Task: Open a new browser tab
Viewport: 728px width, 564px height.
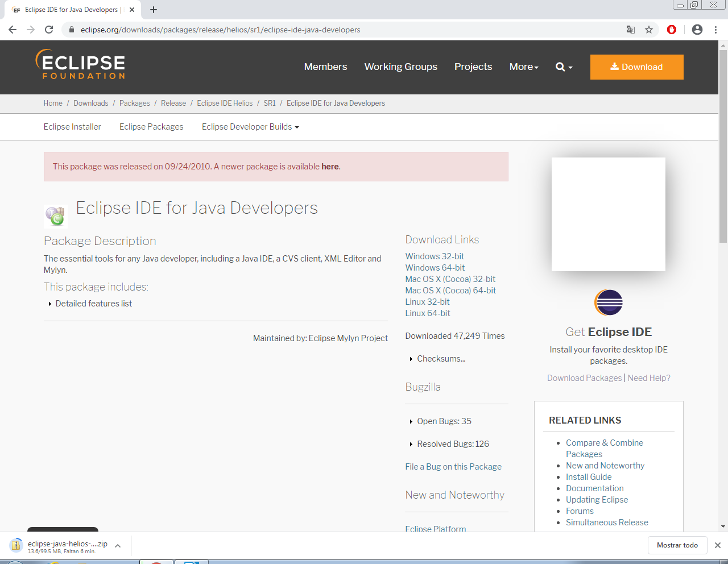Action: (x=154, y=10)
